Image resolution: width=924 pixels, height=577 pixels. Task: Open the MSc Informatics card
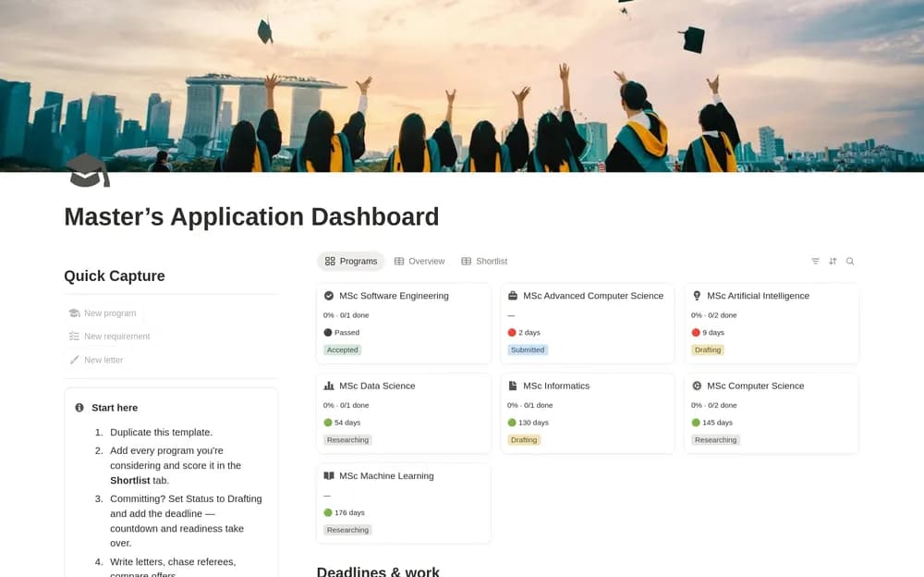[x=588, y=413]
